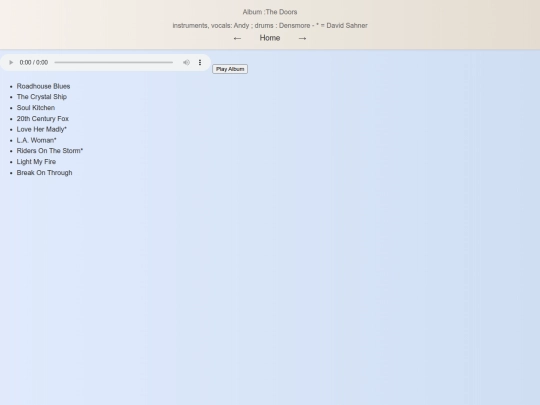Viewport: 540px width, 405px height.
Task: Select the Love Her Madly* track
Action: [x=42, y=129]
